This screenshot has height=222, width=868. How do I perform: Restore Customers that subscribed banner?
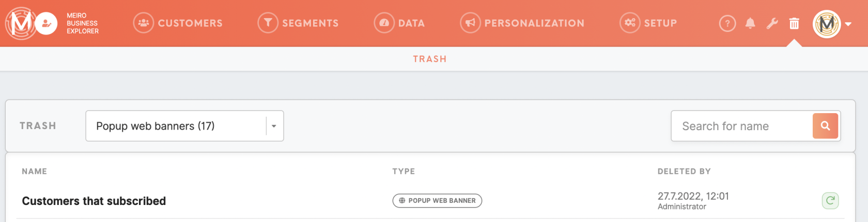click(x=830, y=201)
